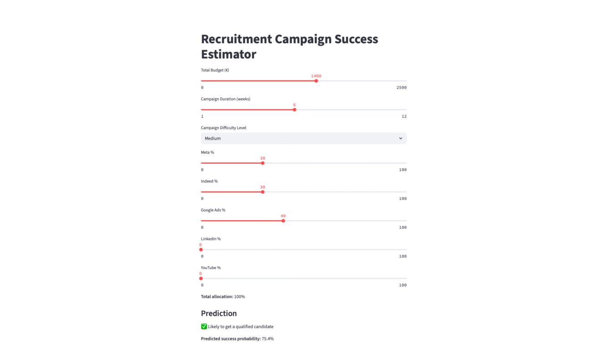Click the Recruitment Campaign Success Estimator title
The image size is (614, 364).
289,46
